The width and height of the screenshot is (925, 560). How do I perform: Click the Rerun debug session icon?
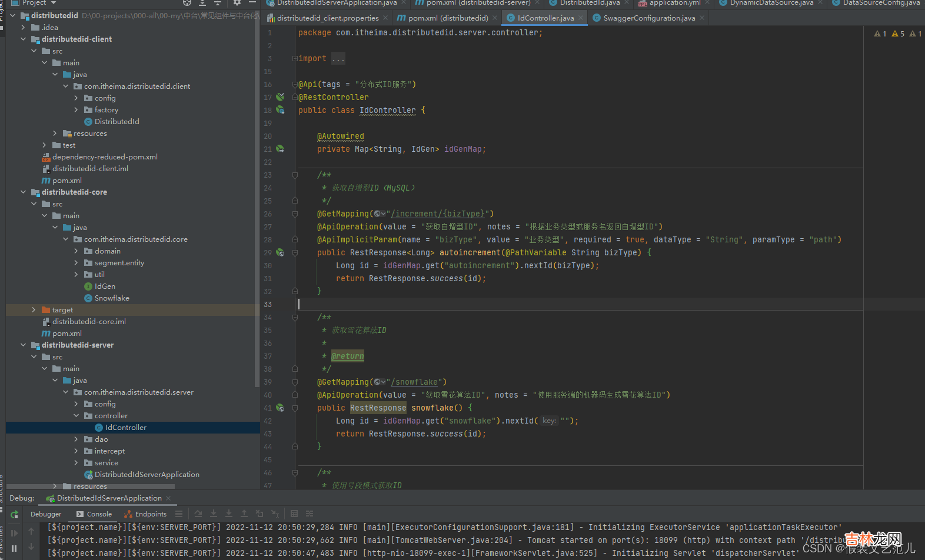click(14, 515)
